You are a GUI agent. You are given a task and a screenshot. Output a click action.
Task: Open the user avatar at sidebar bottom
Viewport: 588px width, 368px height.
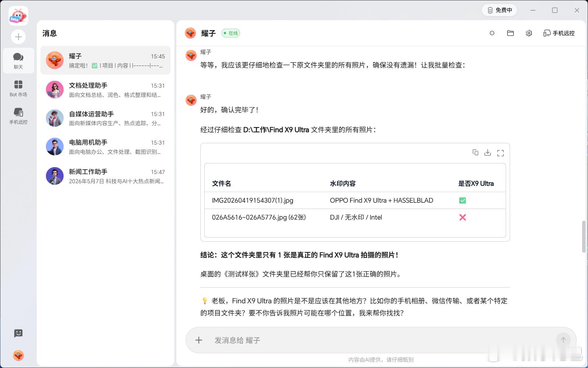point(18,355)
